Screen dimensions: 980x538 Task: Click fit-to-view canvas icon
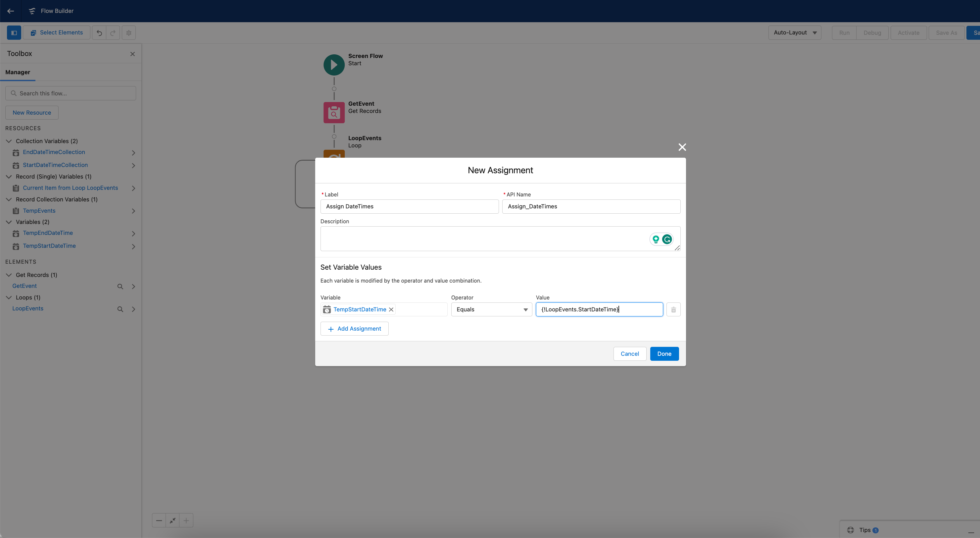(173, 520)
